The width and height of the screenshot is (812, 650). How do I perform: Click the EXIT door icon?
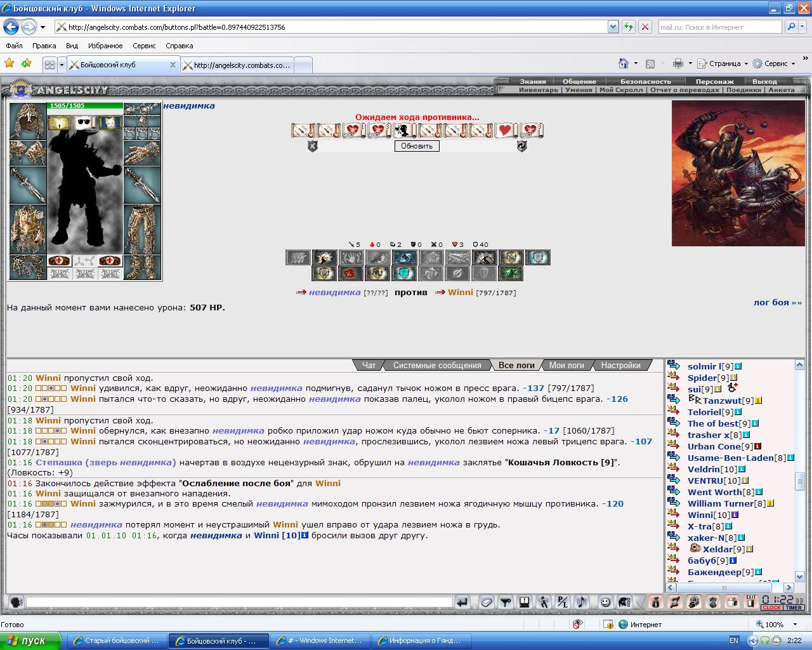[x=751, y=602]
